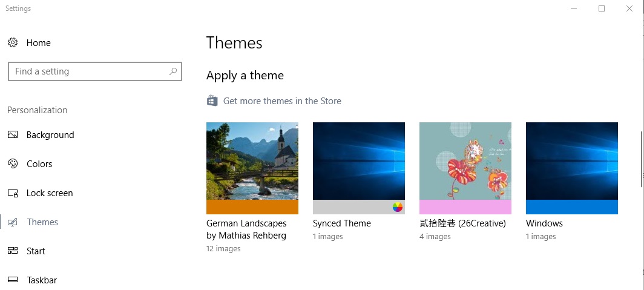
Task: Apply the Synced Theme thumbnail
Action: point(358,161)
